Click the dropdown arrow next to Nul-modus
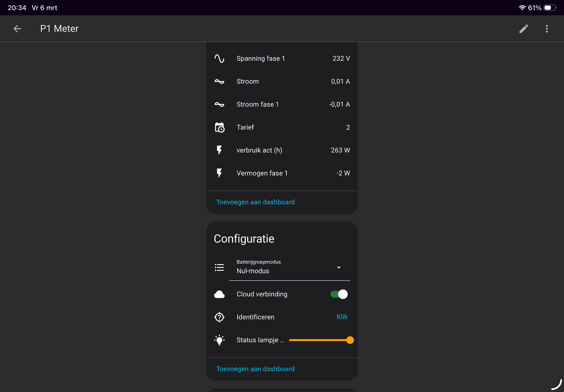Viewport: 564px width, 392px height. click(x=339, y=268)
